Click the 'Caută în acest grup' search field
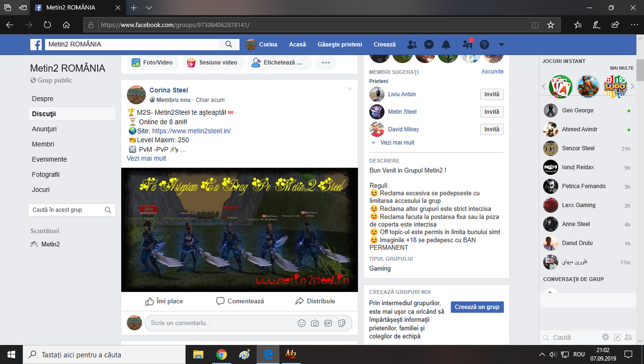Viewport: 644px width, 364px height. coord(72,210)
